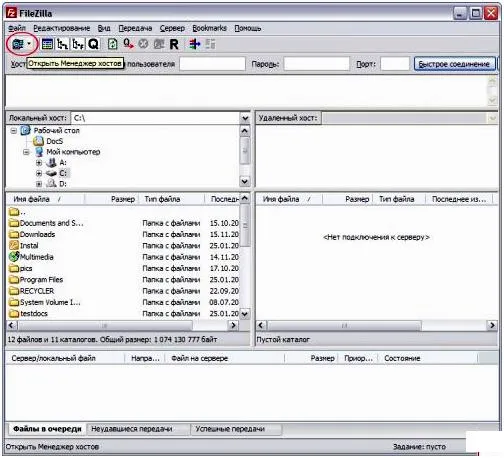Click the remote file list scroll left arrow
Screen dimensions: 504x458
pyautogui.click(x=261, y=325)
